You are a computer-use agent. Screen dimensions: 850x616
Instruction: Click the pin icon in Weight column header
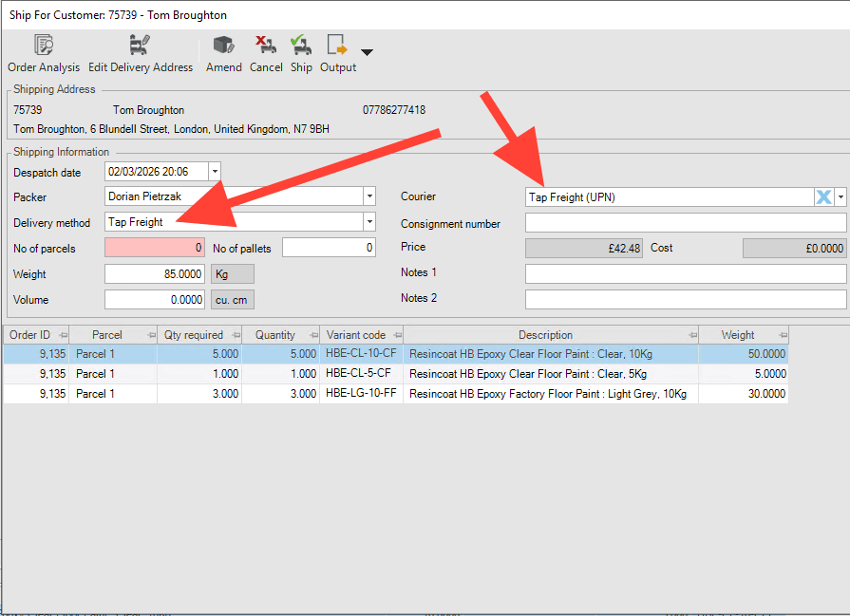(783, 335)
